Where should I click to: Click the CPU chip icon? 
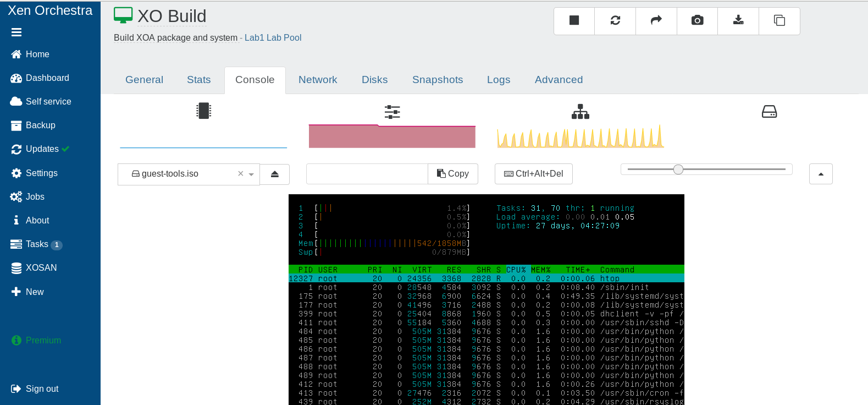click(x=204, y=111)
